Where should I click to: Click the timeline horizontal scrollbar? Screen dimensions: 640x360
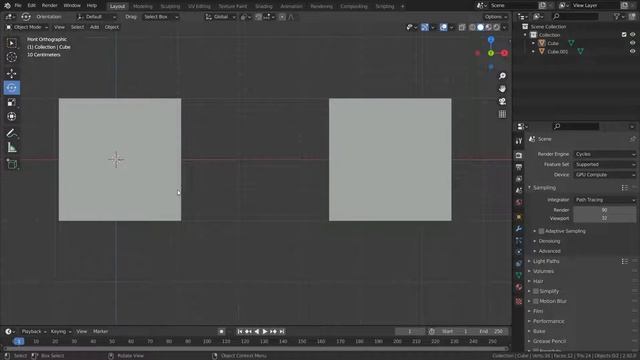(x=256, y=349)
